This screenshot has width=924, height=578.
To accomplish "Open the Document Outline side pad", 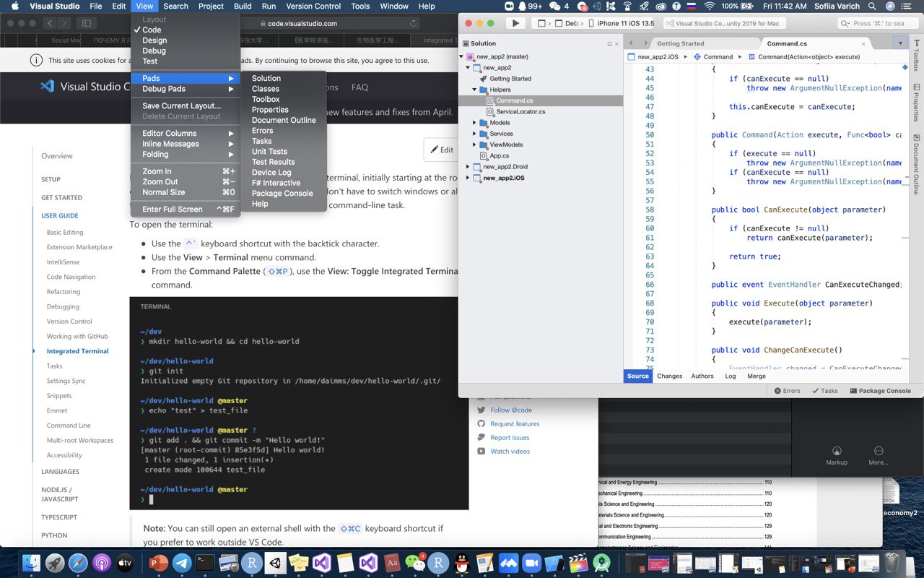I will pyautogui.click(x=916, y=164).
